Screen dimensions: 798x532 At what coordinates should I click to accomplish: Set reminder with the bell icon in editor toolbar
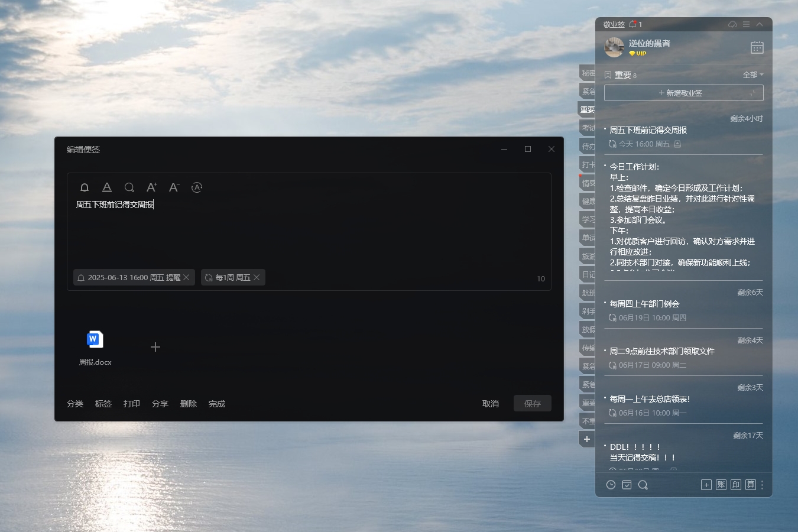click(85, 187)
